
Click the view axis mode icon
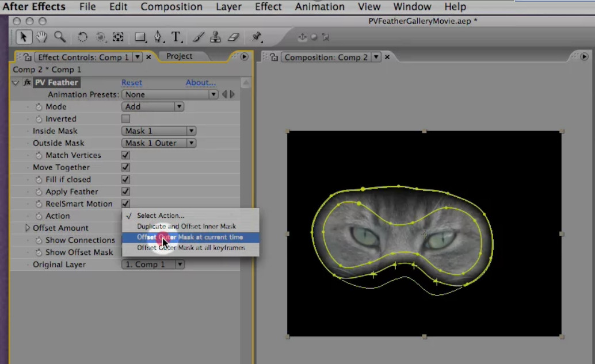click(326, 37)
